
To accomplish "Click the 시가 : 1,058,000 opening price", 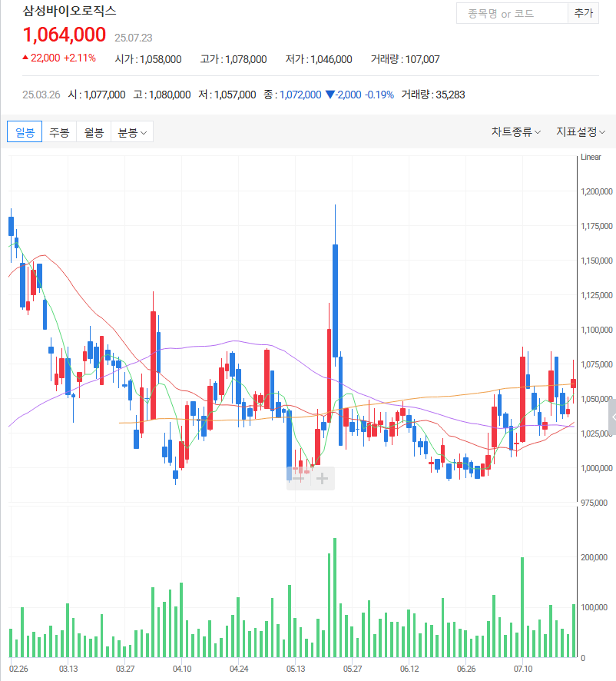I will pos(148,59).
